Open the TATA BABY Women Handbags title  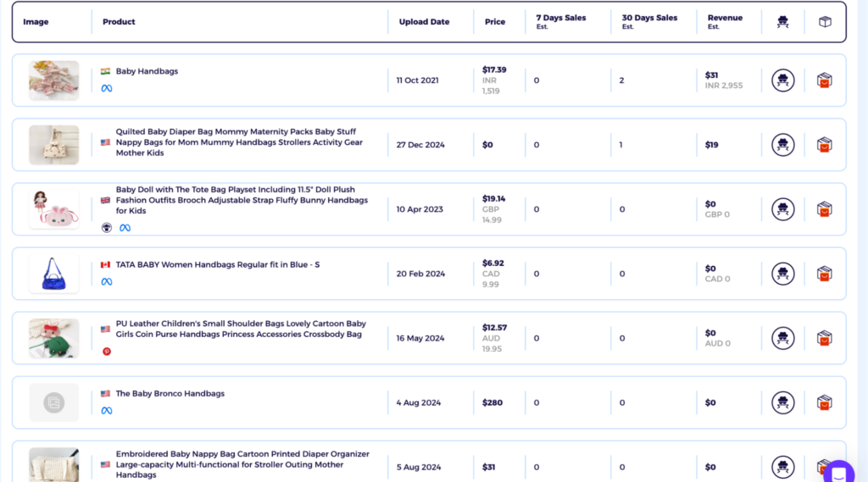pos(218,264)
